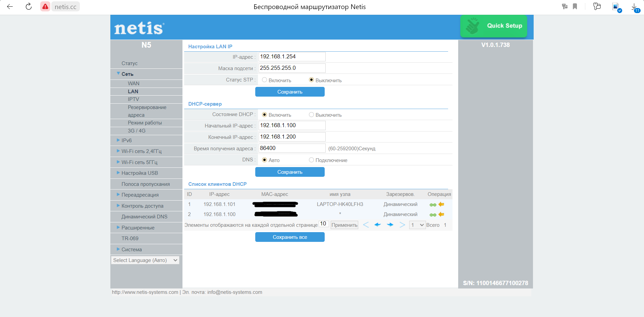Viewport: 644px width, 317px height.
Task: Click the Применить button
Action: click(344, 225)
